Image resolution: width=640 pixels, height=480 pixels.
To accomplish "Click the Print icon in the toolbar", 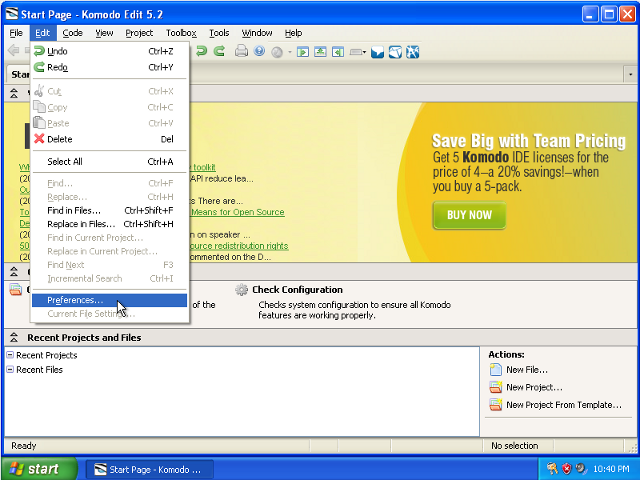I will click(241, 51).
